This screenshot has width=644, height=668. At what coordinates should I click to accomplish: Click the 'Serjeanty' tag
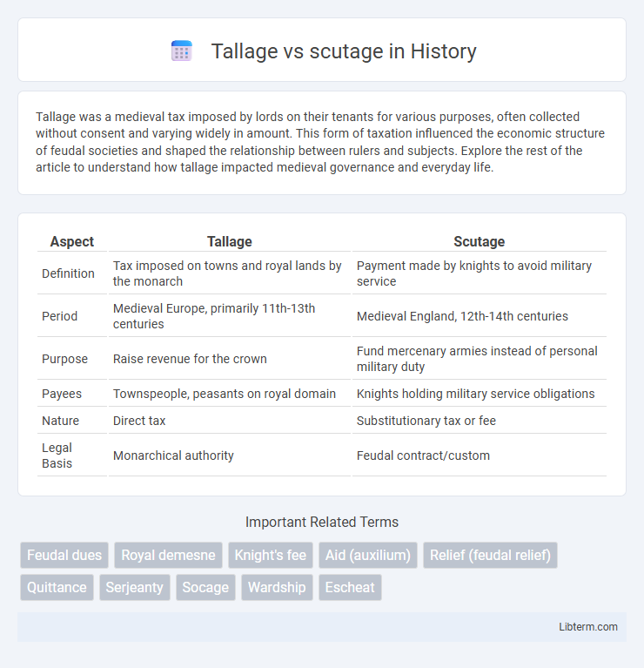click(x=135, y=588)
